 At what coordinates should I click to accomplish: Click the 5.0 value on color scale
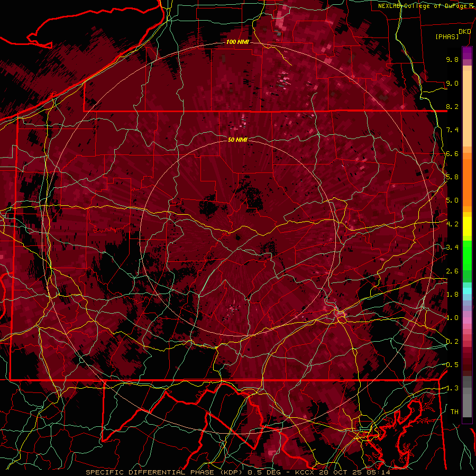[x=452, y=200]
